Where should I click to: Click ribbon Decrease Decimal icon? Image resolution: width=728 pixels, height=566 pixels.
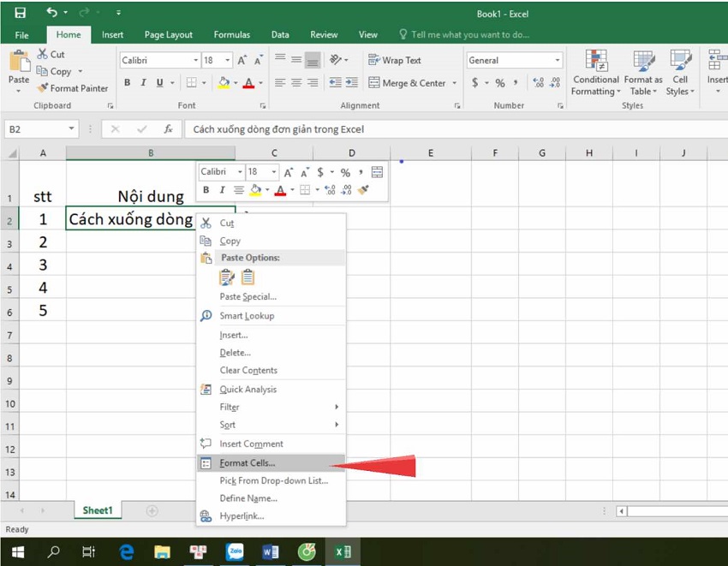pyautogui.click(x=555, y=83)
